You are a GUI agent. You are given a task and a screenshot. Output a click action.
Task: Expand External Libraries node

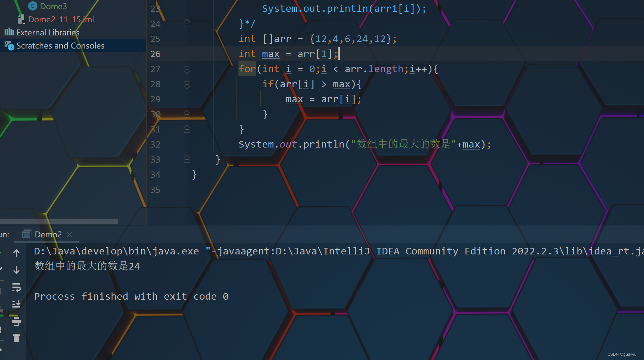point(48,32)
